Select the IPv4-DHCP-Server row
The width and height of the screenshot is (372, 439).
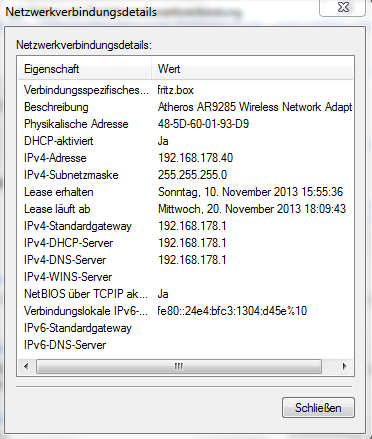(x=186, y=243)
